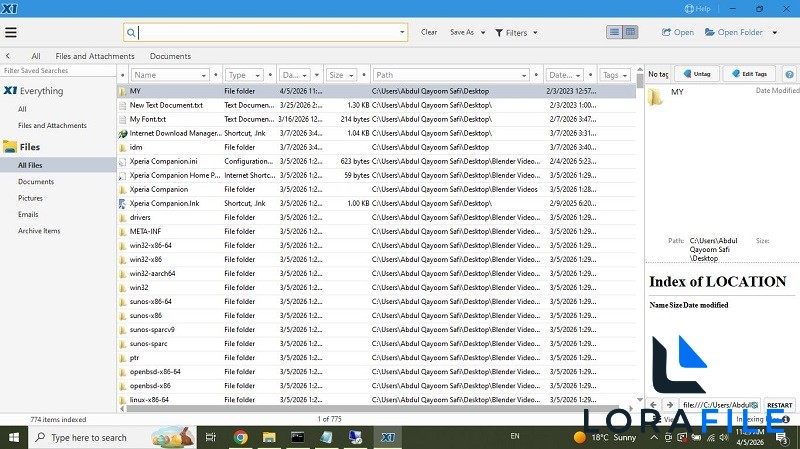Screen dimensions: 800x449
Task: Select the All tab
Action: [36, 56]
